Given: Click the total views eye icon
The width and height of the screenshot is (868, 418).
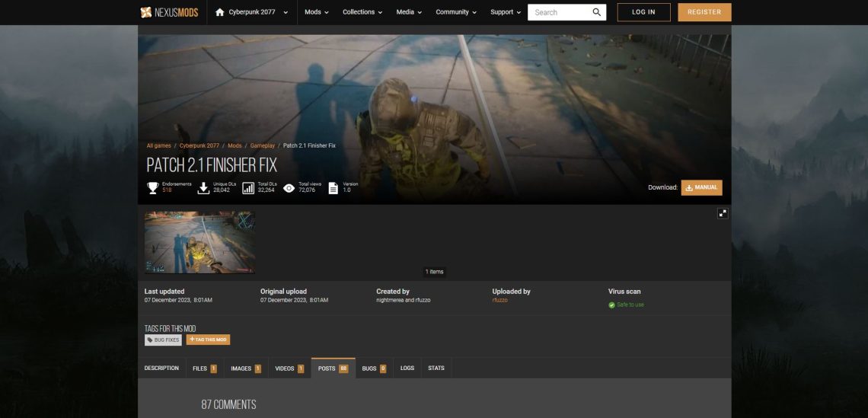Looking at the screenshot, I should point(289,187).
